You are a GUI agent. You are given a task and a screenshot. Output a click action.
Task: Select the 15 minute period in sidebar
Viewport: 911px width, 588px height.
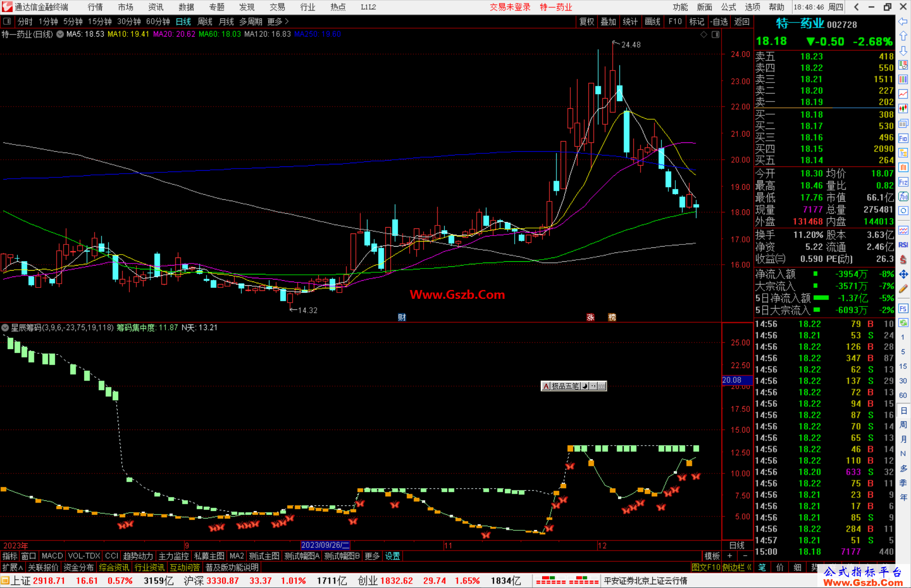[903, 366]
